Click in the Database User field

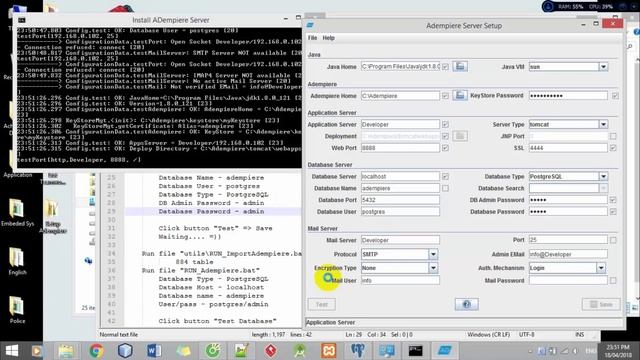pos(400,212)
